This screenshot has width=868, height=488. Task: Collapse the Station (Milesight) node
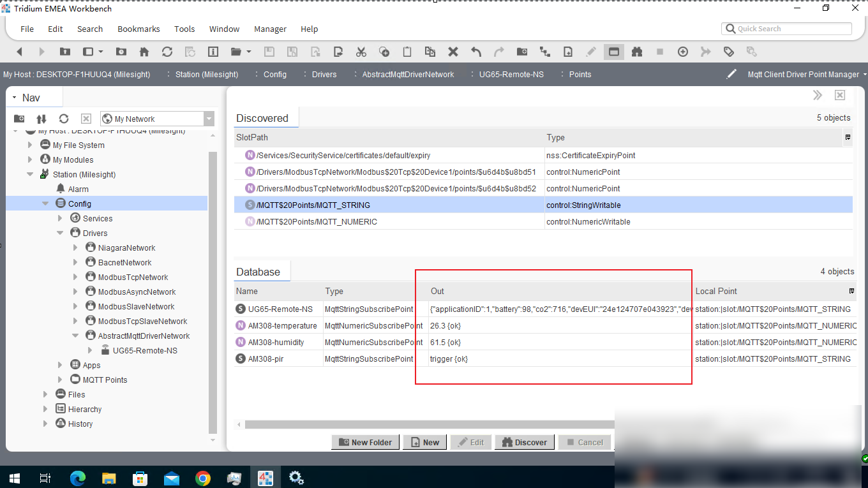[29, 174]
